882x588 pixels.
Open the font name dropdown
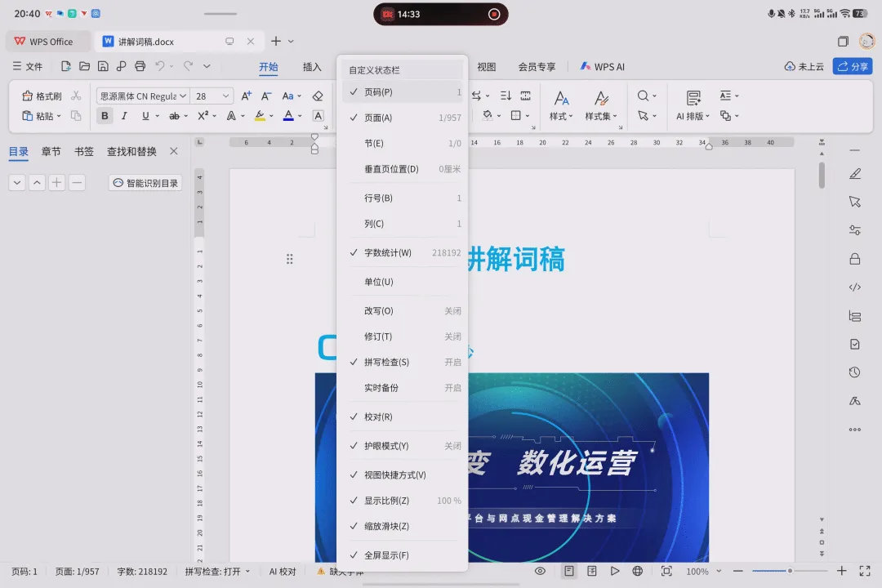[x=143, y=96]
